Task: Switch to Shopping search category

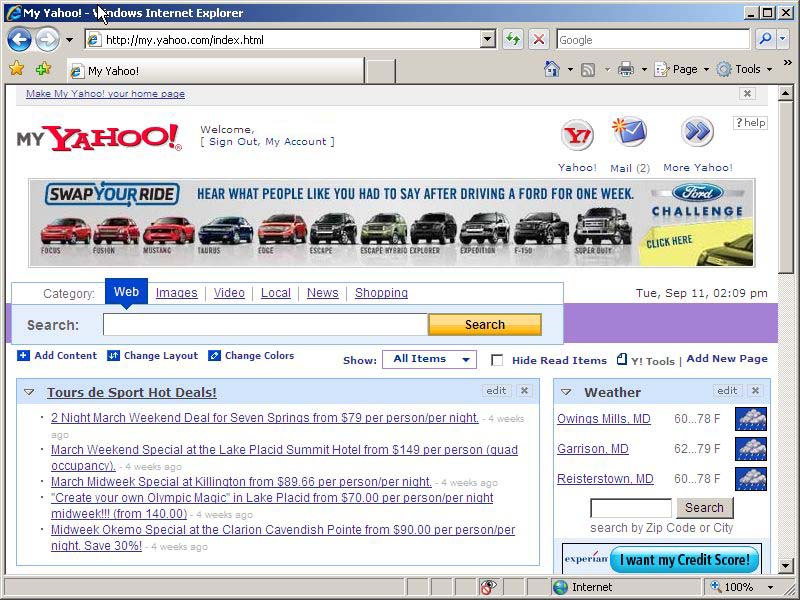Action: point(381,293)
